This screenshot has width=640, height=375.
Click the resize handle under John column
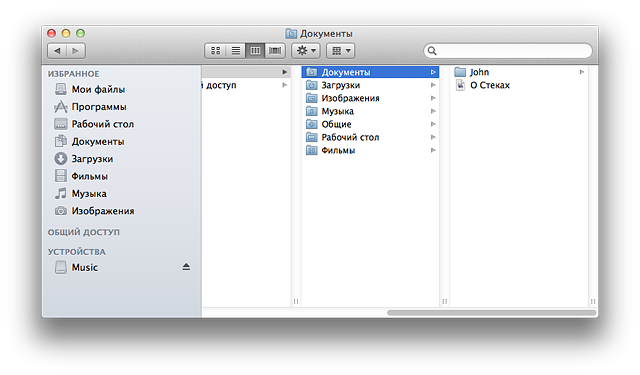click(593, 302)
